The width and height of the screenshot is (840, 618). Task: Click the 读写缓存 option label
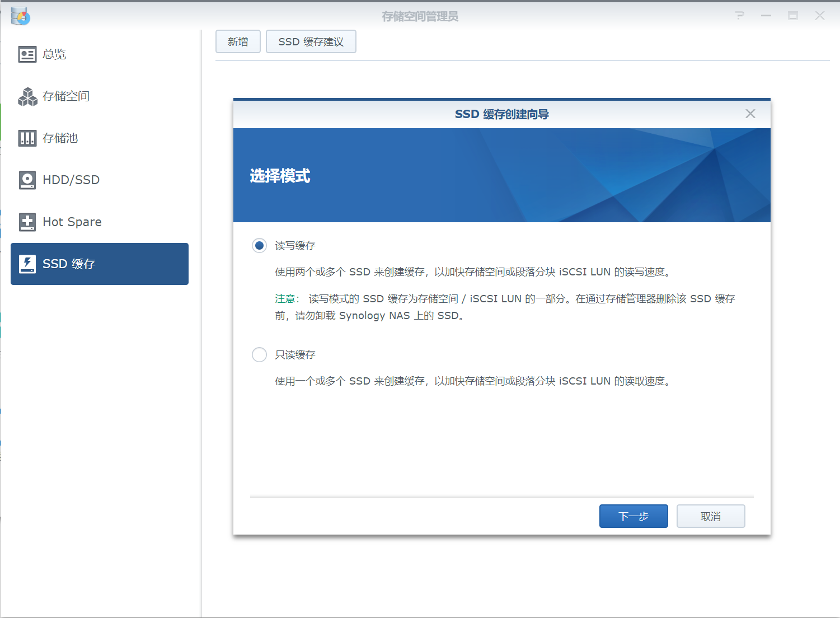pos(295,246)
